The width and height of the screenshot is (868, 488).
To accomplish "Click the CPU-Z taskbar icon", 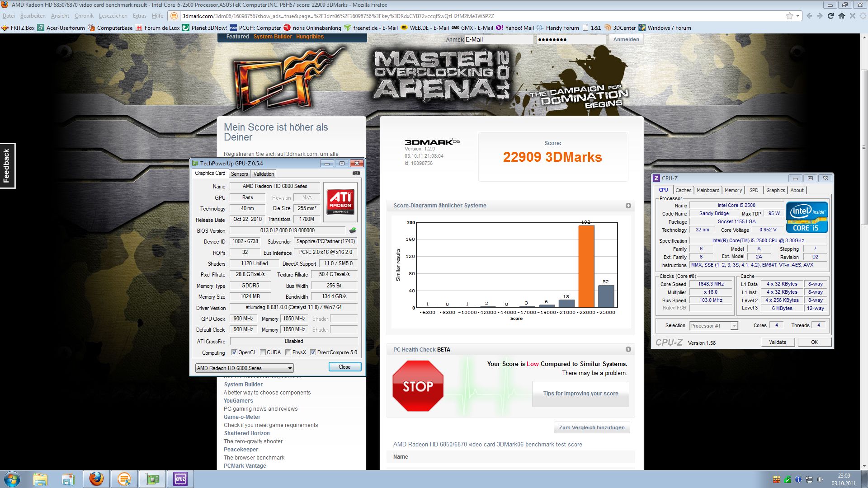I will coord(180,479).
